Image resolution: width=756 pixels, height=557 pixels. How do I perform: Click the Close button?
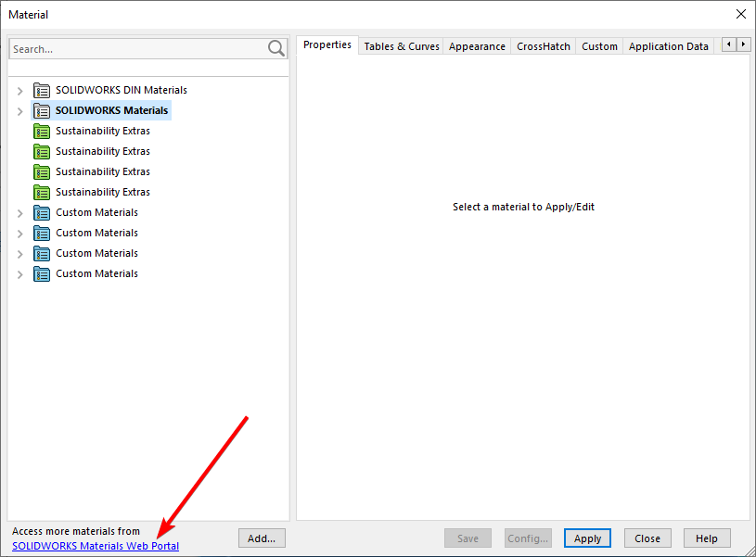647,538
